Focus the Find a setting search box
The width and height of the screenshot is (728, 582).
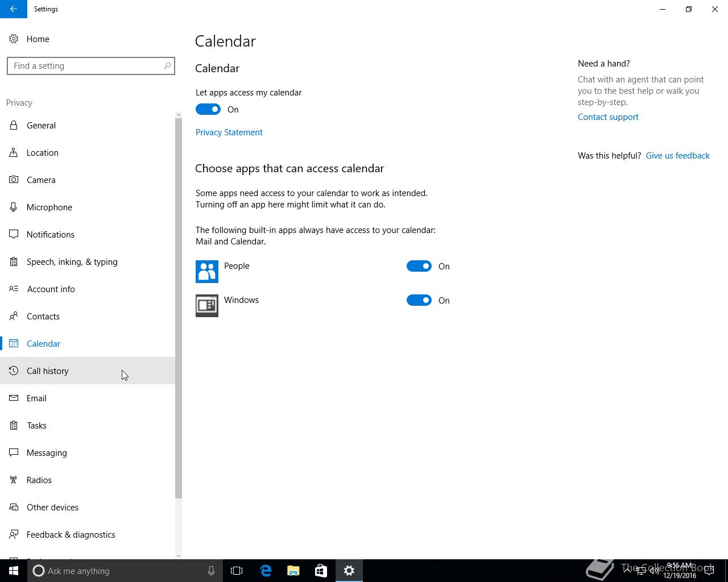coord(91,66)
